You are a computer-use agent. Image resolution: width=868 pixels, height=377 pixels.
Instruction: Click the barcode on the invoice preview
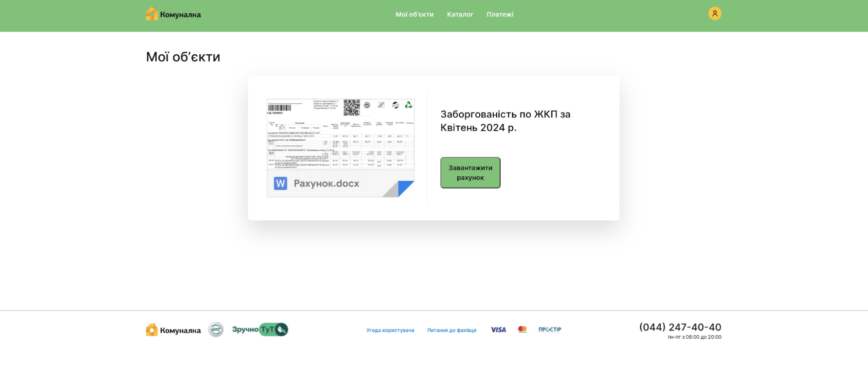pyautogui.click(x=279, y=108)
